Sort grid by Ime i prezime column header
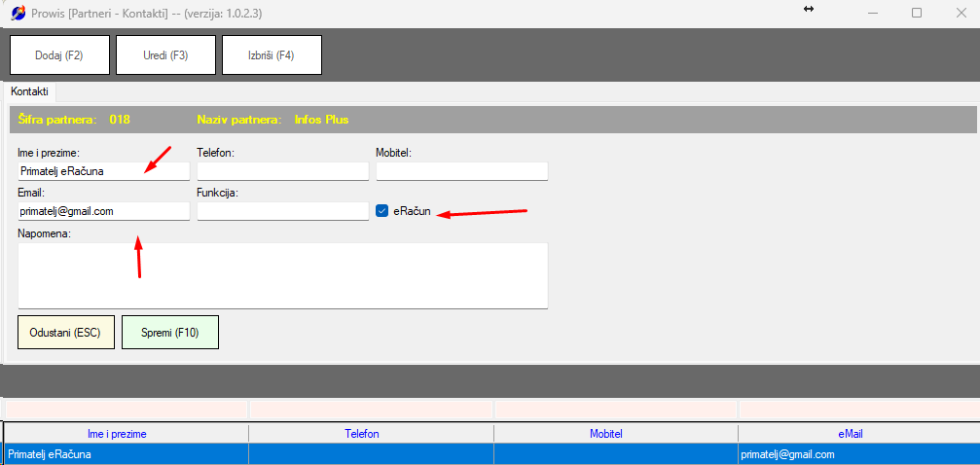980x465 pixels. [125, 433]
